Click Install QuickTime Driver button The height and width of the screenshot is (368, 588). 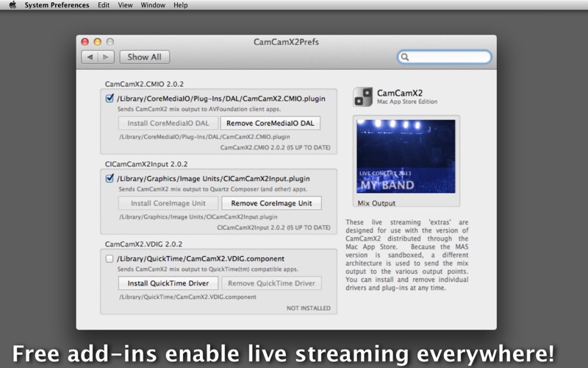(x=168, y=283)
